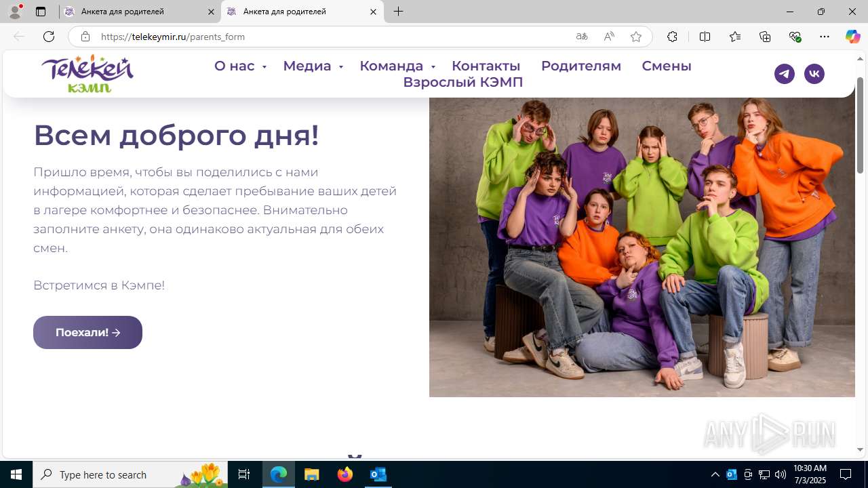Open a new browser tab
The width and height of the screenshot is (868, 488).
point(399,12)
